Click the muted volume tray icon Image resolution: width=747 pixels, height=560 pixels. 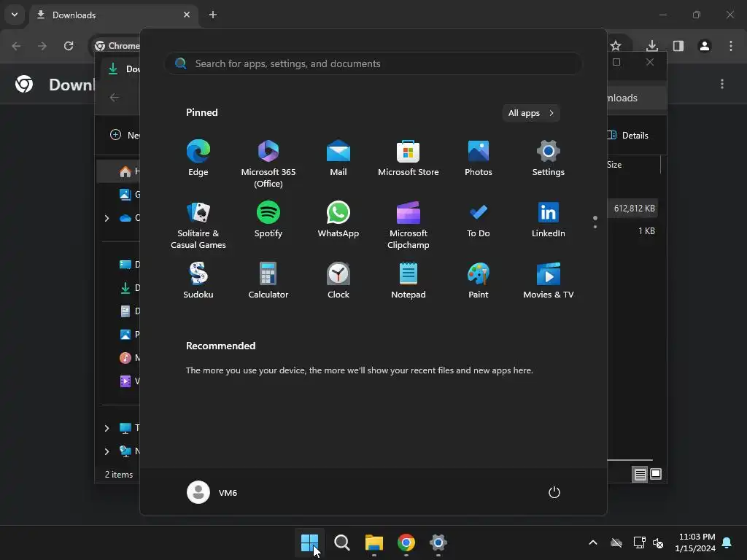click(658, 542)
